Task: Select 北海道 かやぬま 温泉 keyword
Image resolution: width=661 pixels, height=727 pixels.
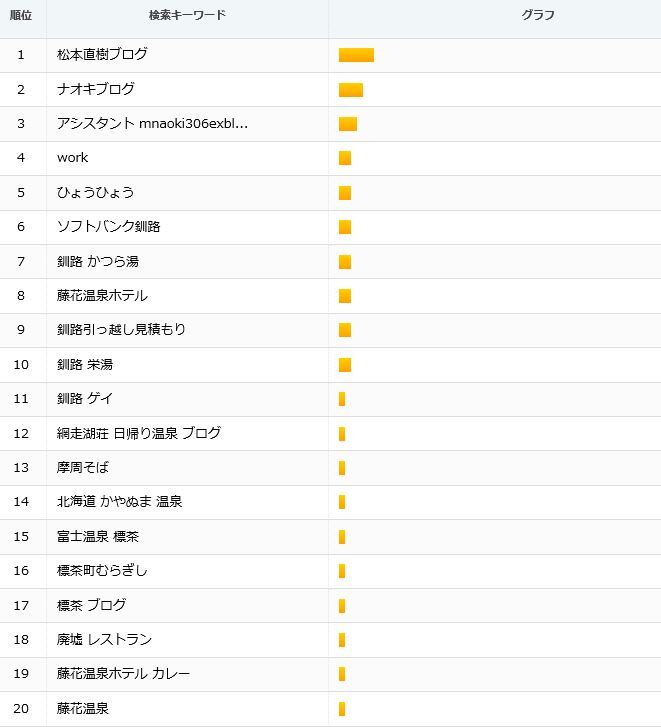Action: pos(119,501)
